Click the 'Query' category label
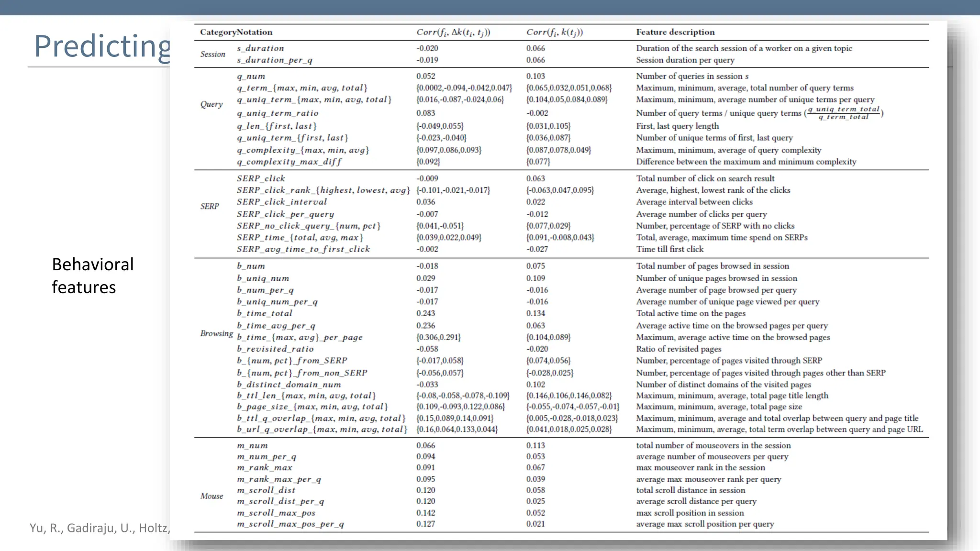The width and height of the screenshot is (980, 551). point(212,104)
